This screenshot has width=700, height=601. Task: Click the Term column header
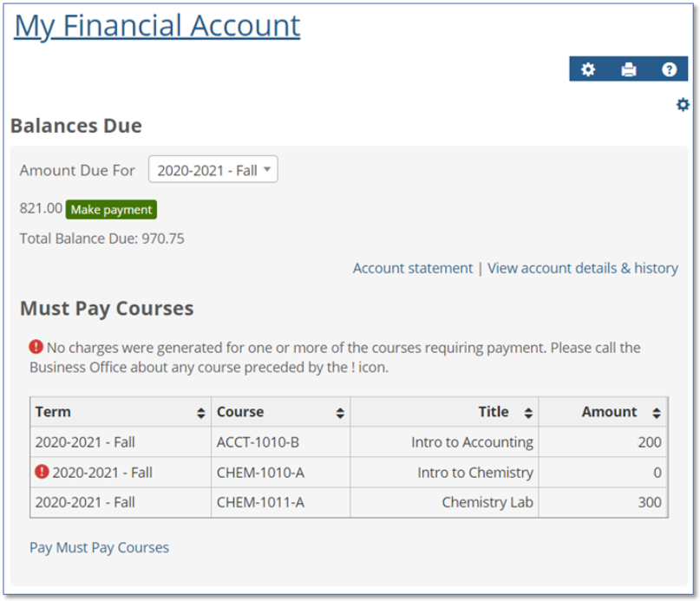pyautogui.click(x=54, y=412)
